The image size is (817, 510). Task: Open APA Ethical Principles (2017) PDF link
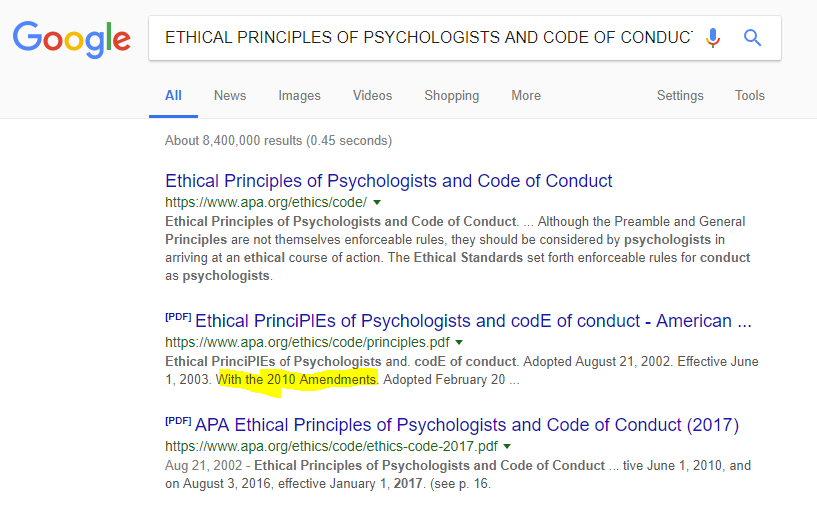coord(467,425)
